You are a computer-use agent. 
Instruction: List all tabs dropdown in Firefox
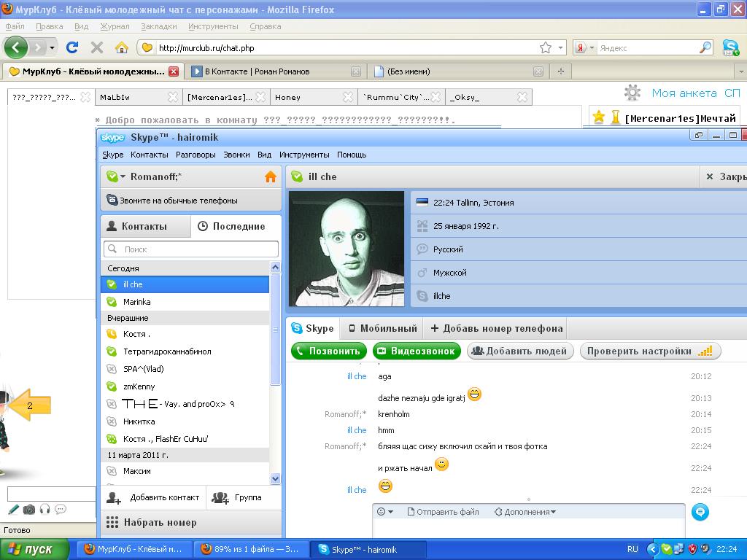741,71
